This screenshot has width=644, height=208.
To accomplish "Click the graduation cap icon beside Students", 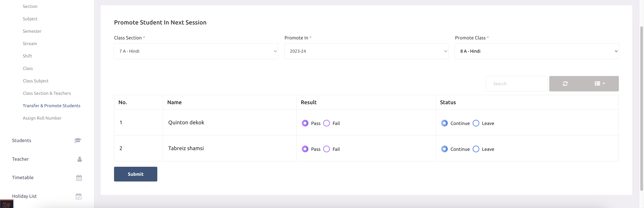I will pyautogui.click(x=78, y=140).
